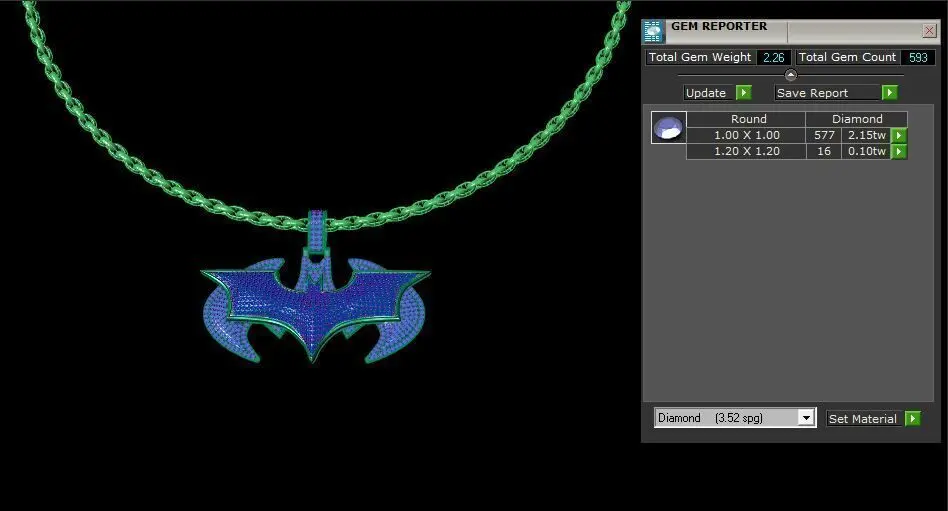948x511 pixels.
Task: Click the pendant bail above the bat
Action: pos(317,232)
